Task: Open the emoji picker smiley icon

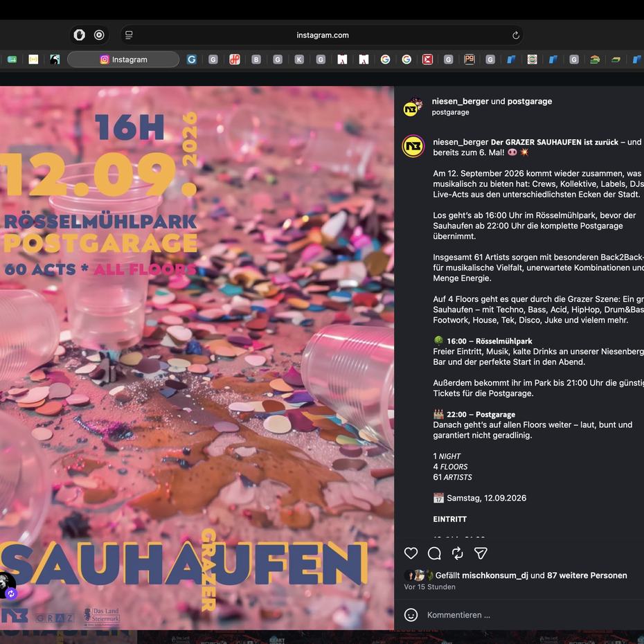Action: point(411,615)
